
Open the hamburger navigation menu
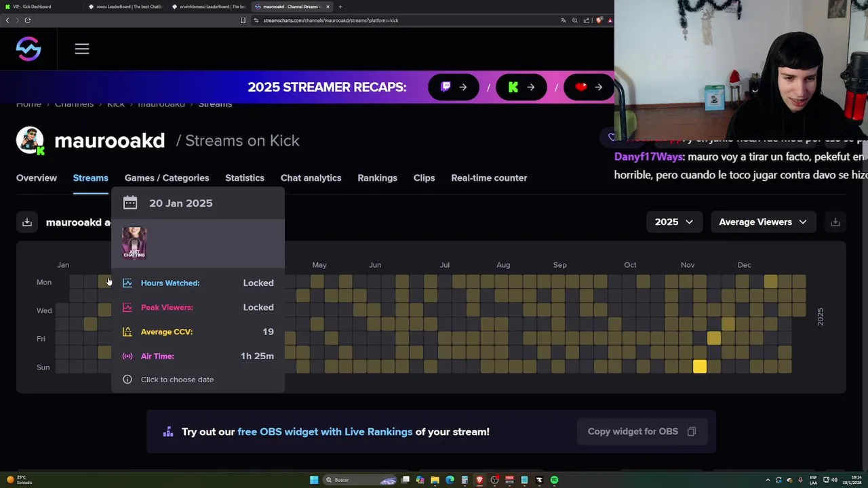tap(82, 49)
